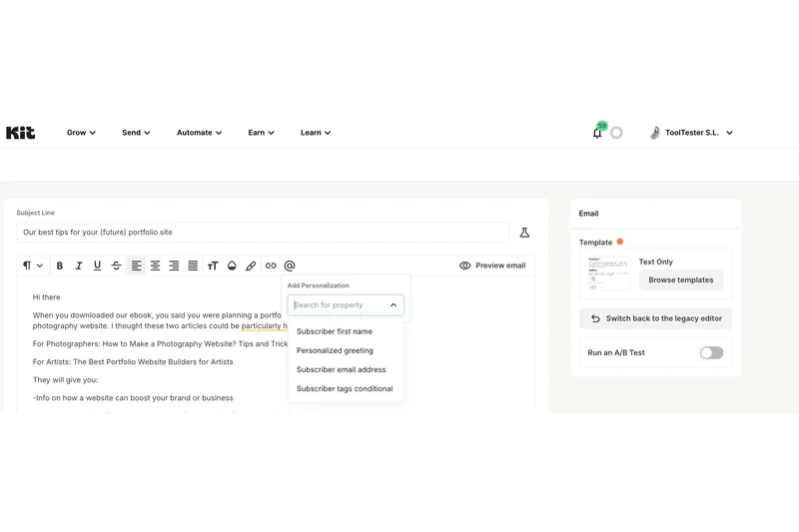Click the subject line A/B test flask icon
The image size is (799, 532).
[x=524, y=233]
